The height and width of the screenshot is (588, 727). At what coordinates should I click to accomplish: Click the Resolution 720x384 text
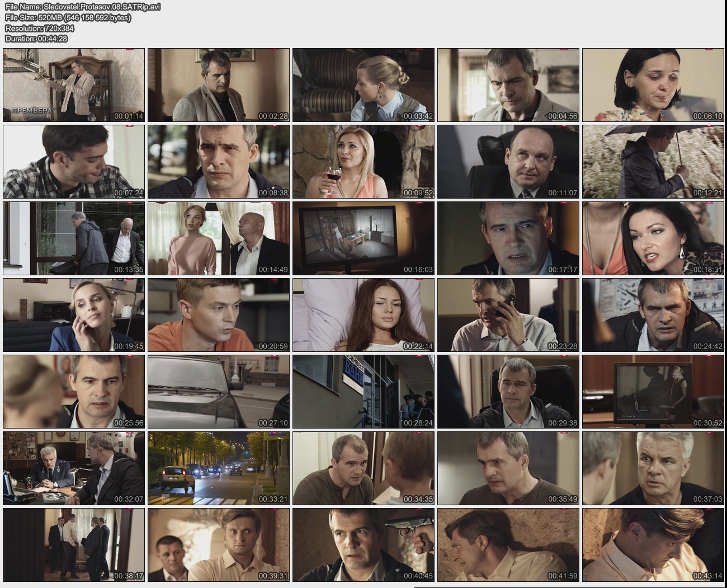[40, 28]
